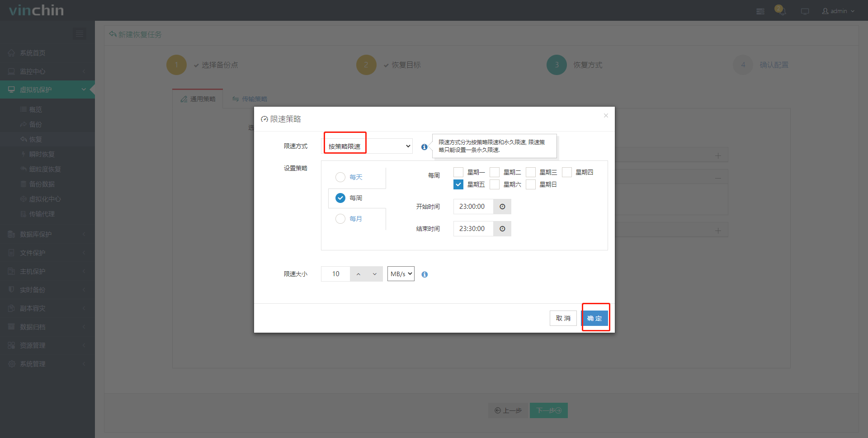Click the 结束时间 time input field
868x438 pixels.
tap(473, 229)
